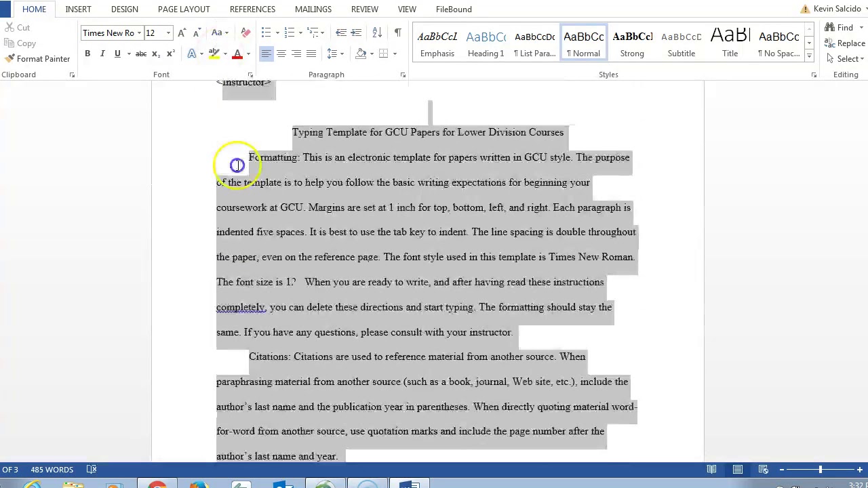This screenshot has height=488, width=868.
Task: Open Paragraph dialog launcher
Action: (403, 75)
